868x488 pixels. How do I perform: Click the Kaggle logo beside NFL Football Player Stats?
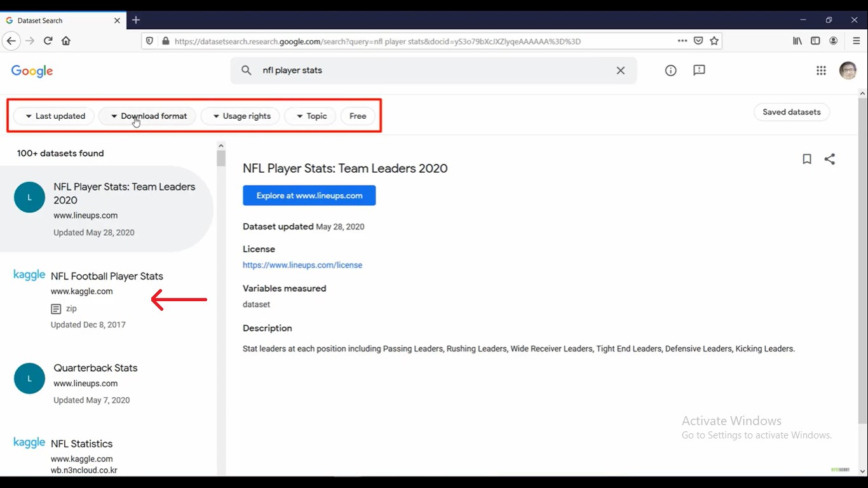click(29, 274)
